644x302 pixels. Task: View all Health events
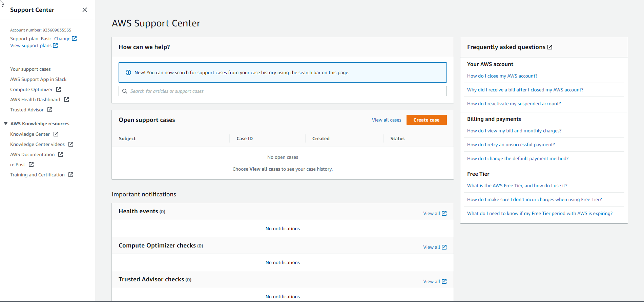tap(432, 213)
